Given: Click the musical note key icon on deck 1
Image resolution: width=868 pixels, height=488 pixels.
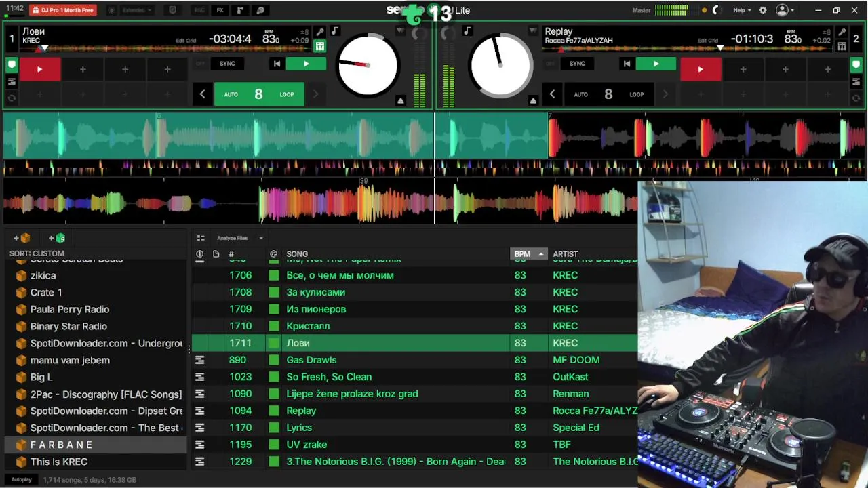Looking at the screenshot, I should (x=334, y=31).
